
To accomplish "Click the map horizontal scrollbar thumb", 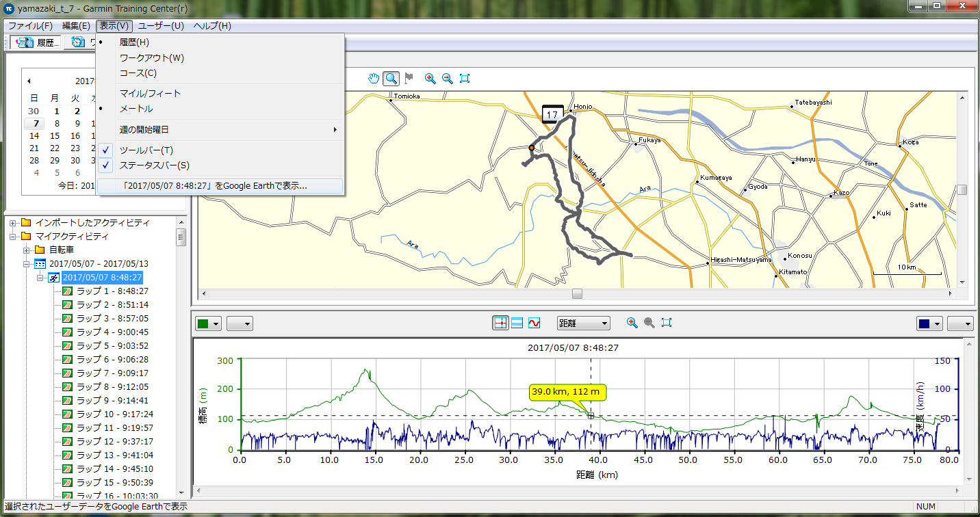I will 578,294.
